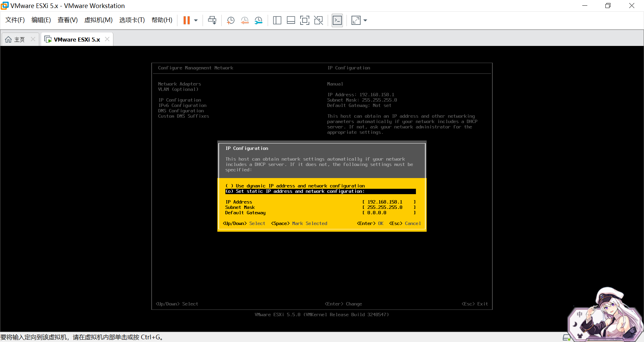Open the 文件(F) menu

(15, 20)
